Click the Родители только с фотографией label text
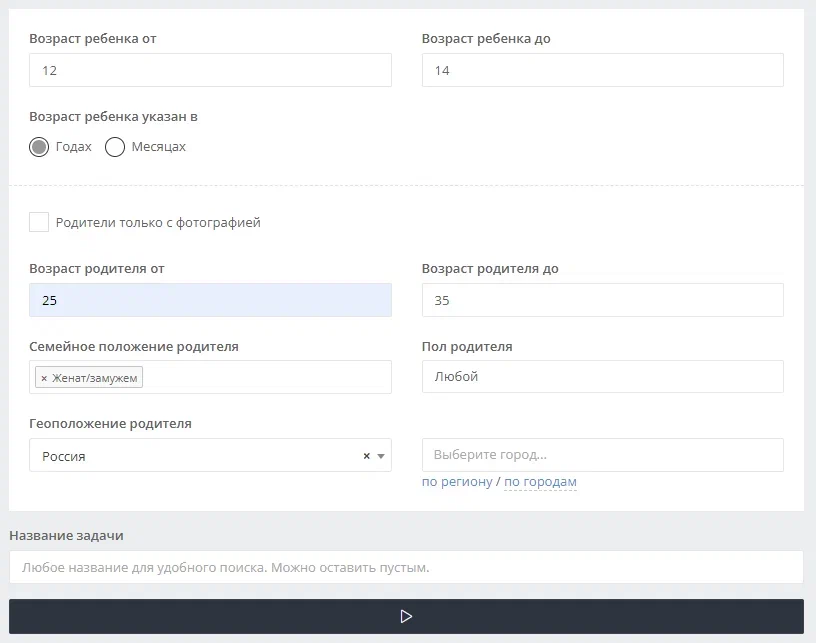This screenshot has height=643, width=816. tap(158, 223)
